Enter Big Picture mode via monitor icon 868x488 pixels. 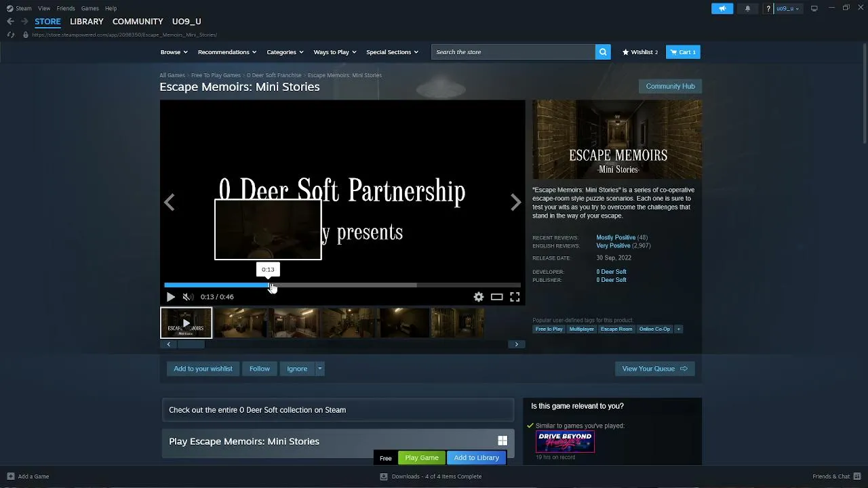point(814,8)
